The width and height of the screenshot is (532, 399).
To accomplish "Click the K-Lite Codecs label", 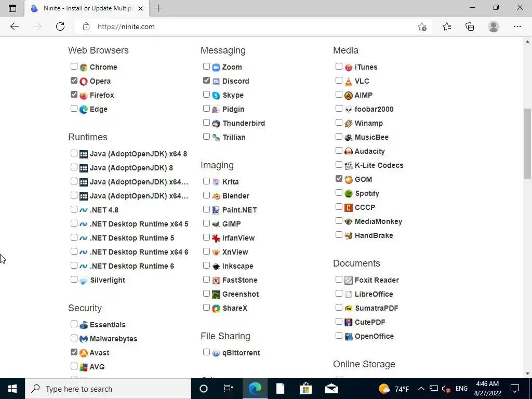I will (x=379, y=165).
